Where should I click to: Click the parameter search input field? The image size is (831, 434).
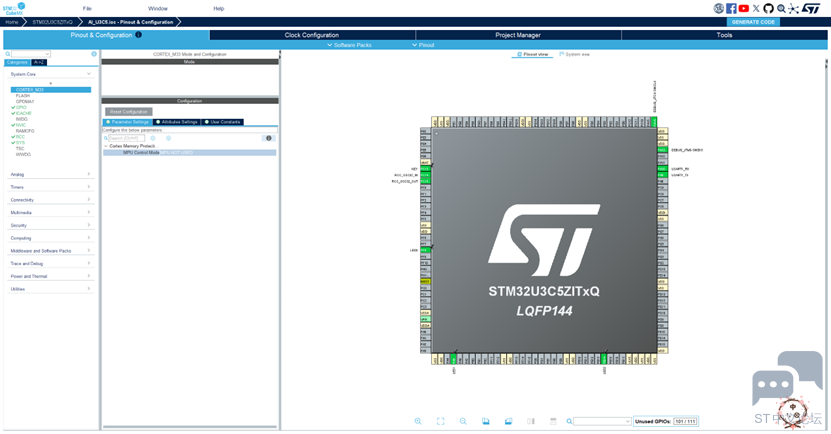point(126,138)
